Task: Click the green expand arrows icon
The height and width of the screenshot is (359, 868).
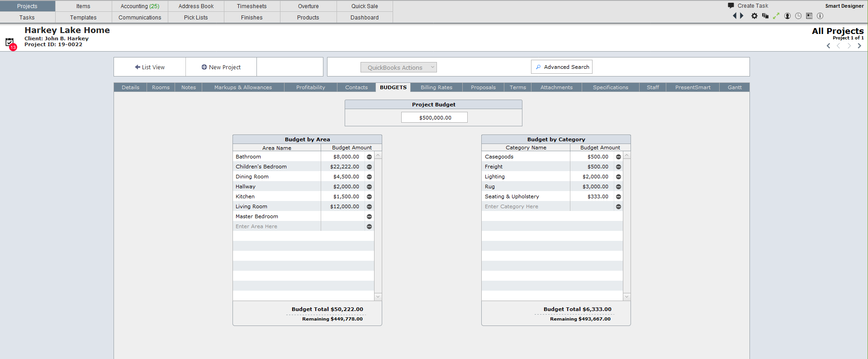Action: point(776,16)
